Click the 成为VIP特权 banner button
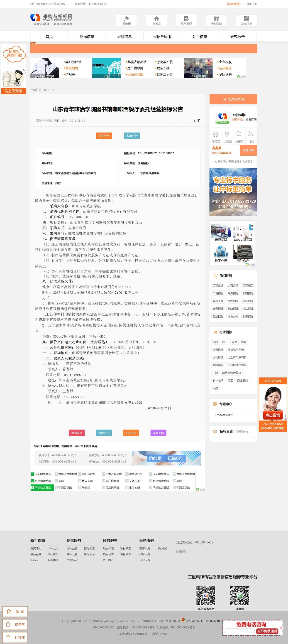Viewport: 288px width, 644px height. click(233, 99)
